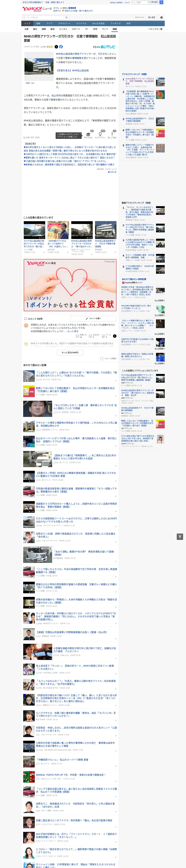The image size is (186, 868).
Task: Toggle the コメント非表示 checkbox
Action: 102,358
